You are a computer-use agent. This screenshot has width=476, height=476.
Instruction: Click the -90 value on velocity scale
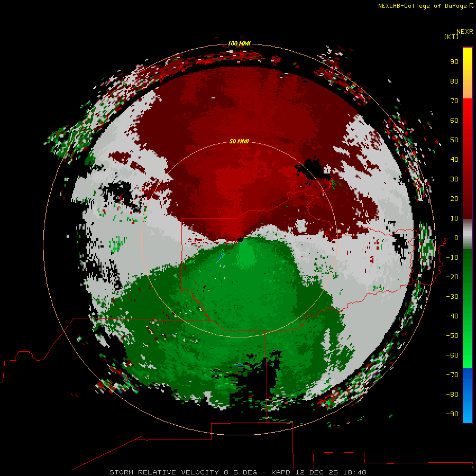(452, 414)
